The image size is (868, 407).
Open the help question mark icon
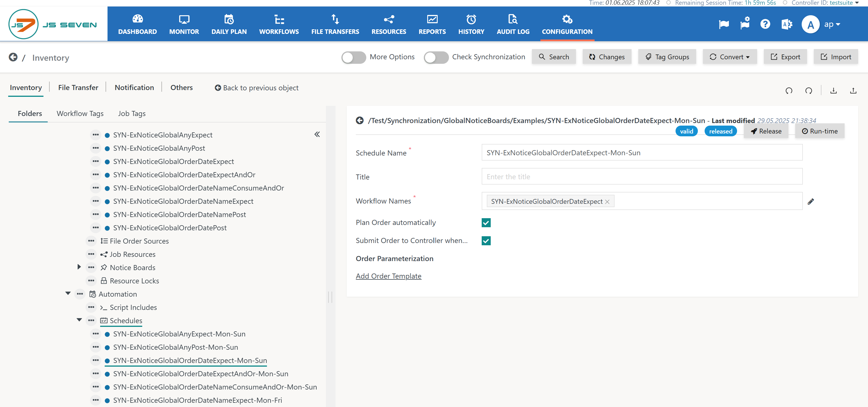pyautogui.click(x=765, y=24)
